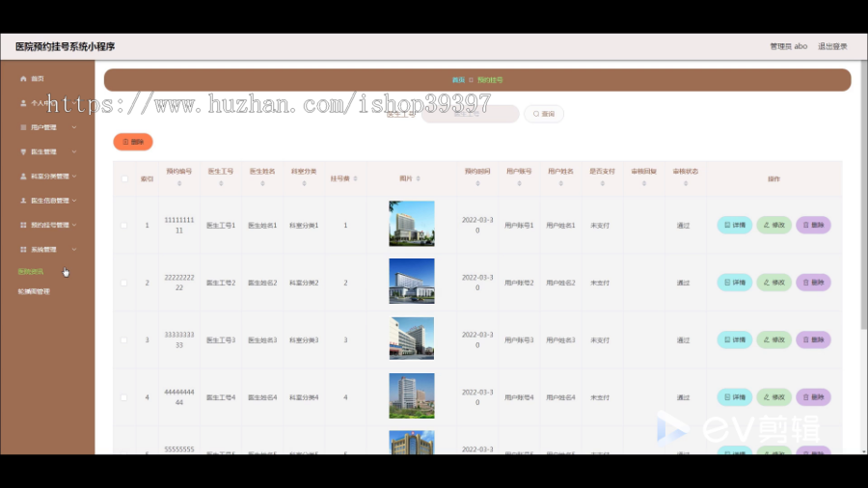Open 详情 for row 1
868x488 pixels.
tap(735, 225)
